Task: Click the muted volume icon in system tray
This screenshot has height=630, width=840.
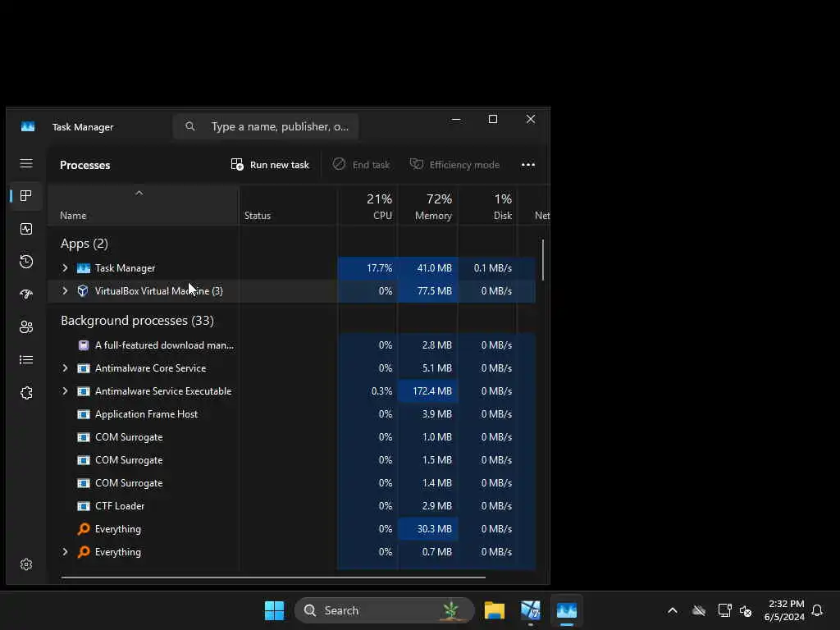Action: 746,610
